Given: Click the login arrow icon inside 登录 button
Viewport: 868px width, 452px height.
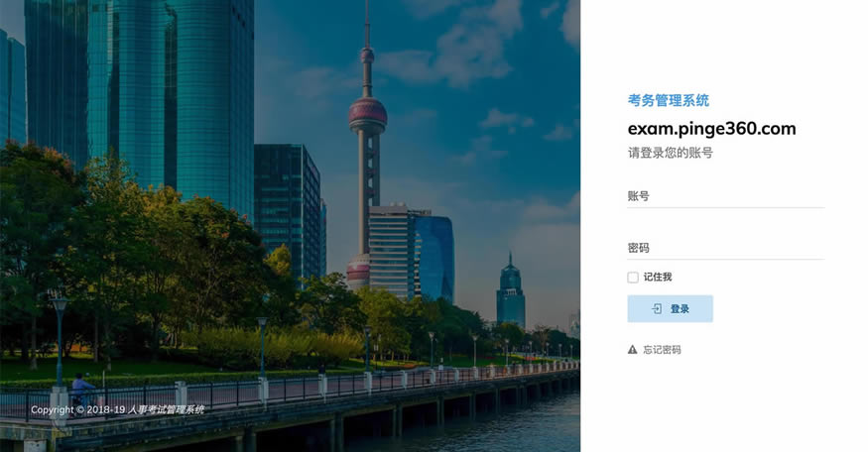Looking at the screenshot, I should click(x=657, y=308).
